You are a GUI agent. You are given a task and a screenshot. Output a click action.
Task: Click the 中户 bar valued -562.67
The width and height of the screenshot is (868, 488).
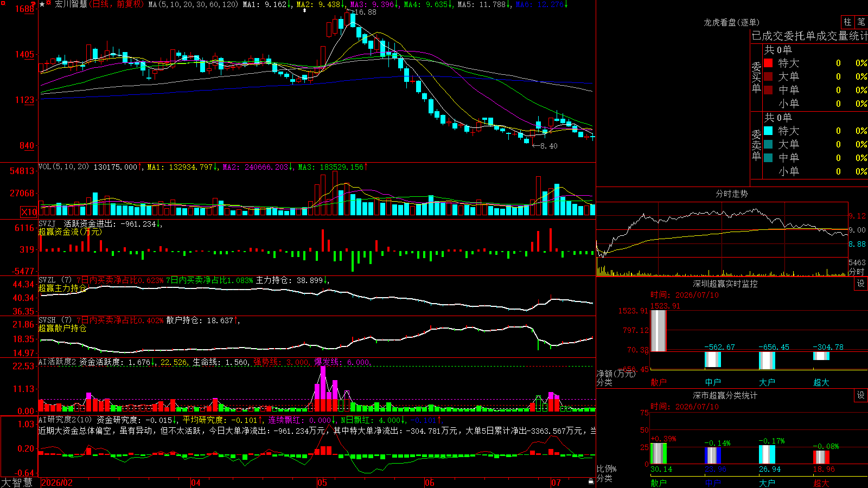coord(713,359)
